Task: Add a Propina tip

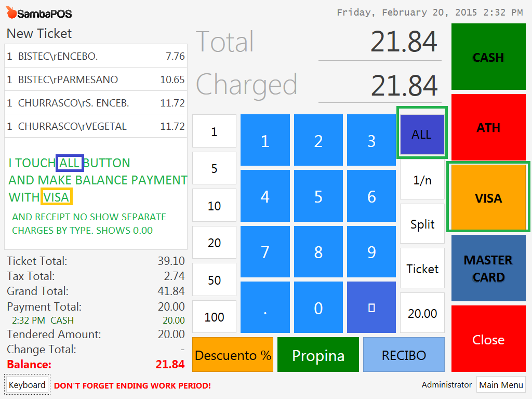Action: (x=318, y=355)
